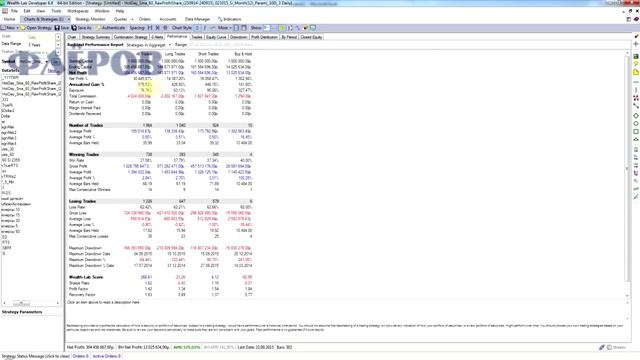Open the Workspaces menu
Viewport: 640px width, 360px height.
click(x=78, y=11)
